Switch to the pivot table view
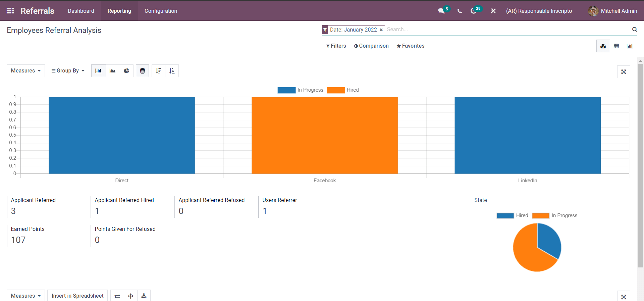644x301 pixels. (x=616, y=46)
